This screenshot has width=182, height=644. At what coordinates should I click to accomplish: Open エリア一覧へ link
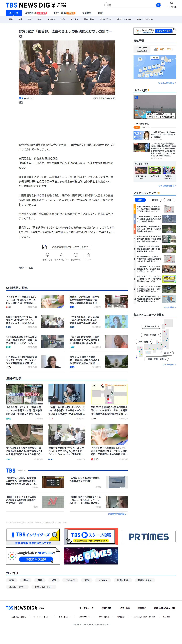[169, 364]
